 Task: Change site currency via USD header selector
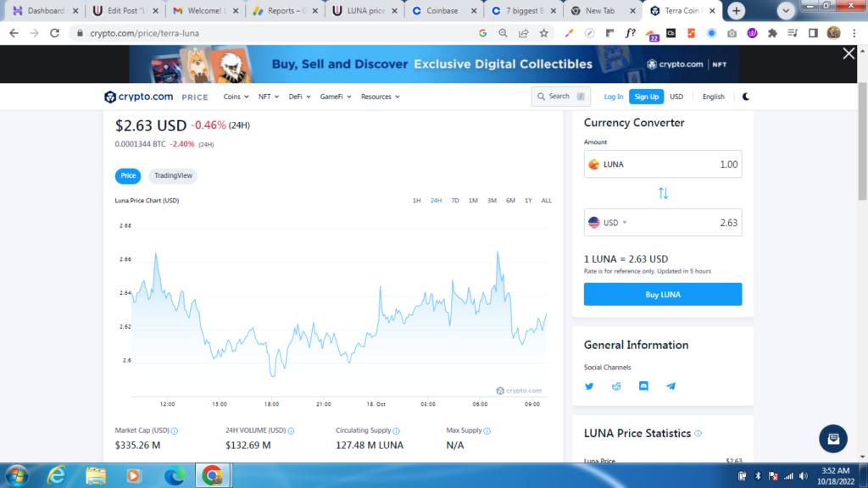676,97
